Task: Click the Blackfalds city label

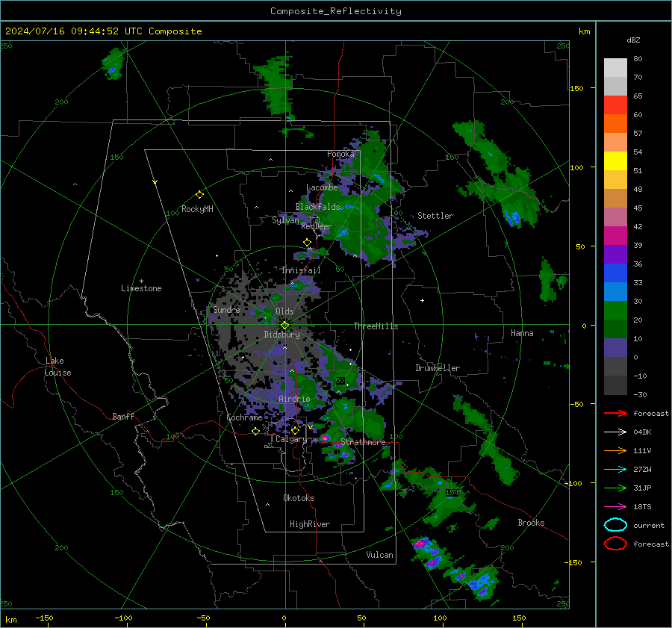Action: point(317,207)
